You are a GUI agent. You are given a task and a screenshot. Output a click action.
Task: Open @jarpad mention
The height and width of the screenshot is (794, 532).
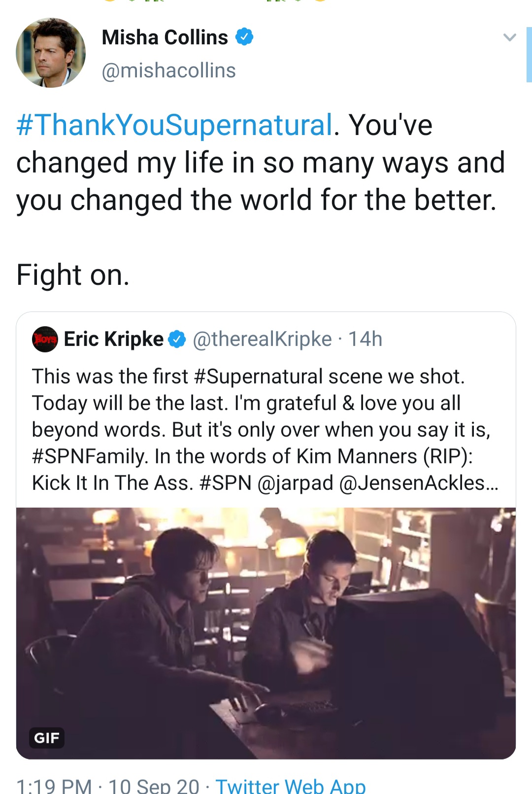296,483
